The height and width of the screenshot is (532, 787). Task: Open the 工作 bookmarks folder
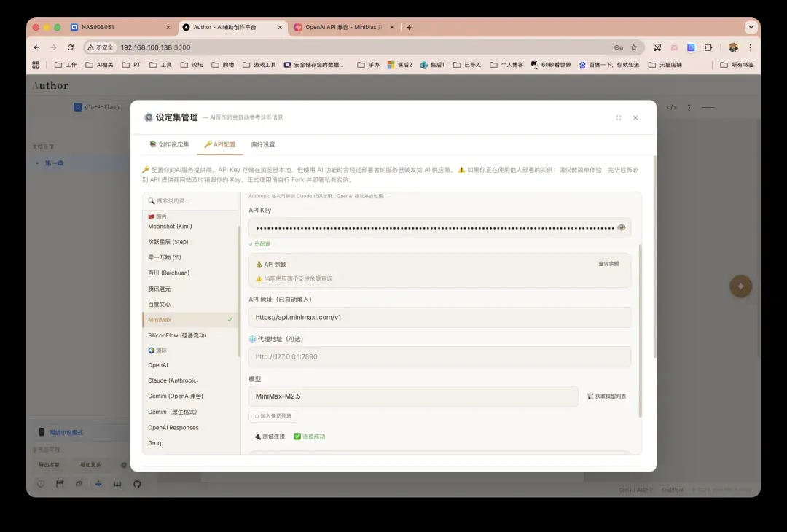coord(66,65)
